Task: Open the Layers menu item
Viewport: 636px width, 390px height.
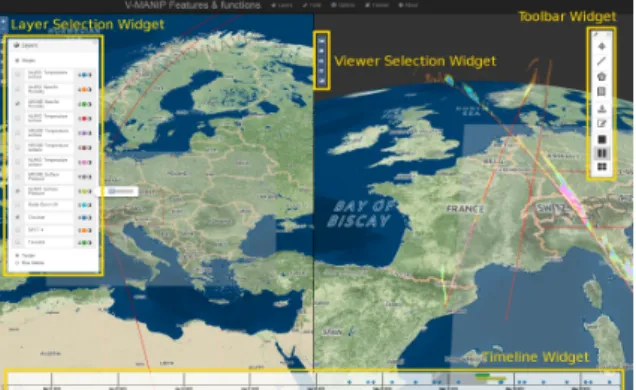Action: coord(281,5)
